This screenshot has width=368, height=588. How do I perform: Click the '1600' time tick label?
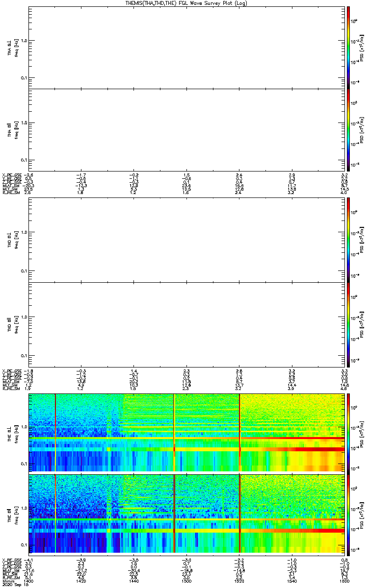(343, 581)
